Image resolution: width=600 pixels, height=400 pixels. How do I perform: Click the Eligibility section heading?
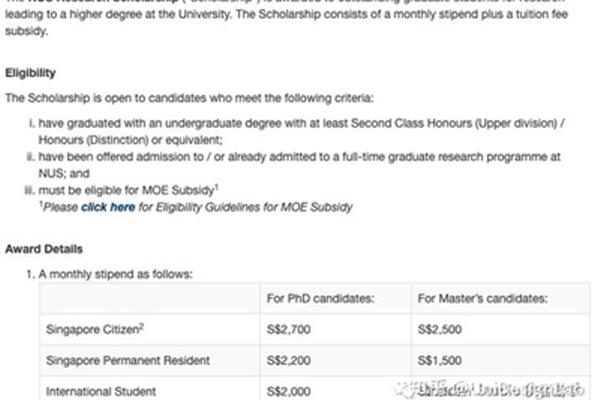(30, 73)
